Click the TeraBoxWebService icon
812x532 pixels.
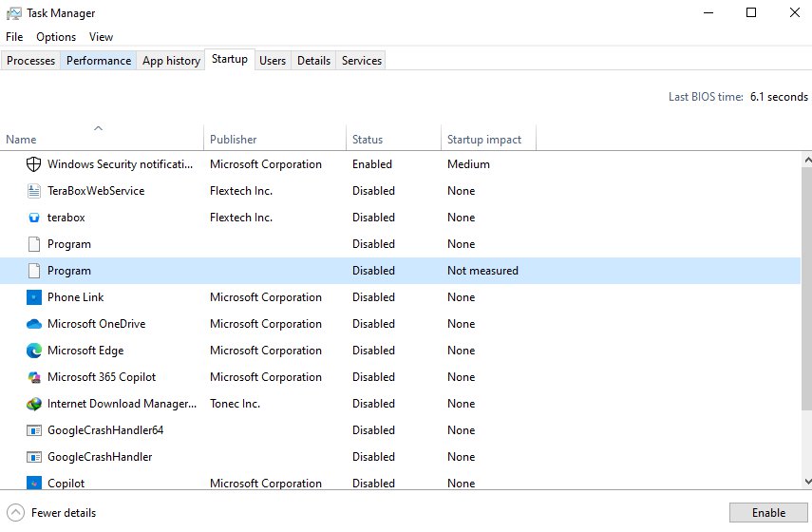click(34, 191)
